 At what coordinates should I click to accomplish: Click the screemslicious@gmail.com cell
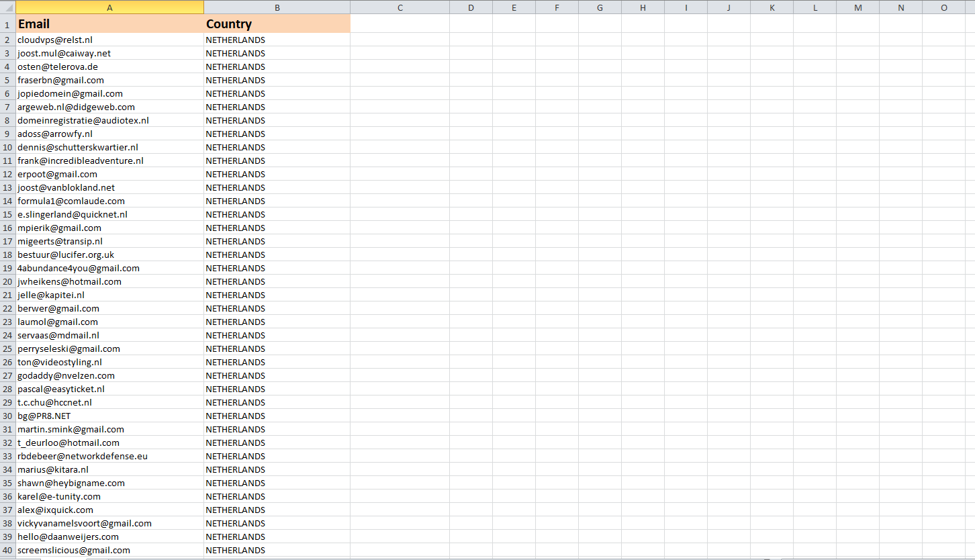pos(109,550)
